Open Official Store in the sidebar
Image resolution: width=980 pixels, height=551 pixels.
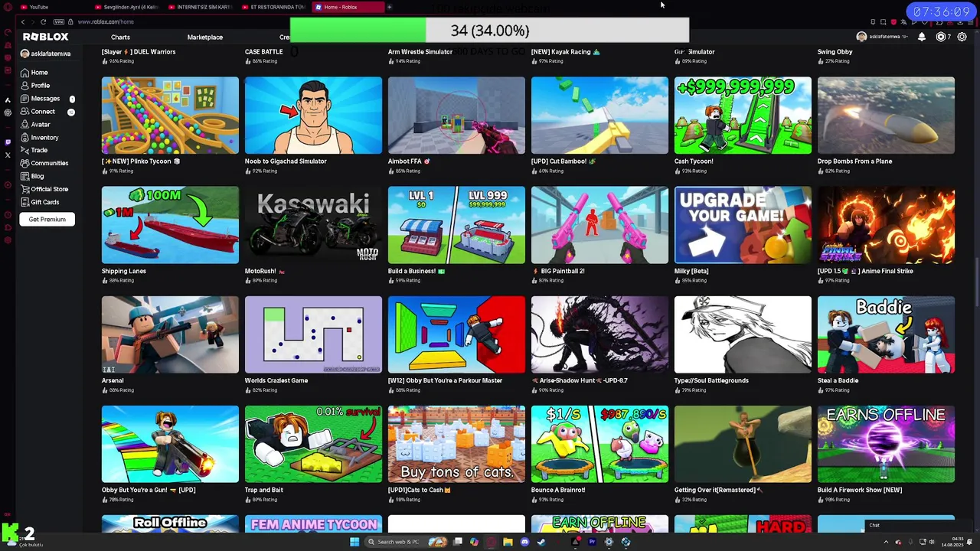tap(44, 189)
